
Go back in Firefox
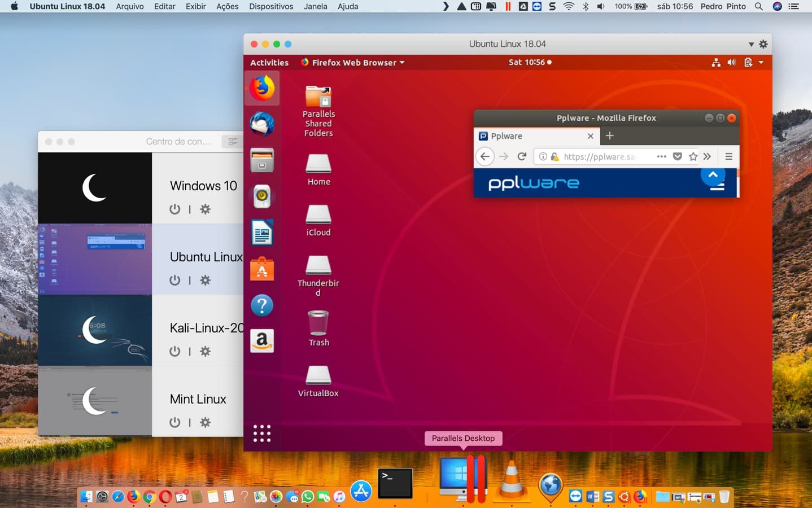[485, 156]
